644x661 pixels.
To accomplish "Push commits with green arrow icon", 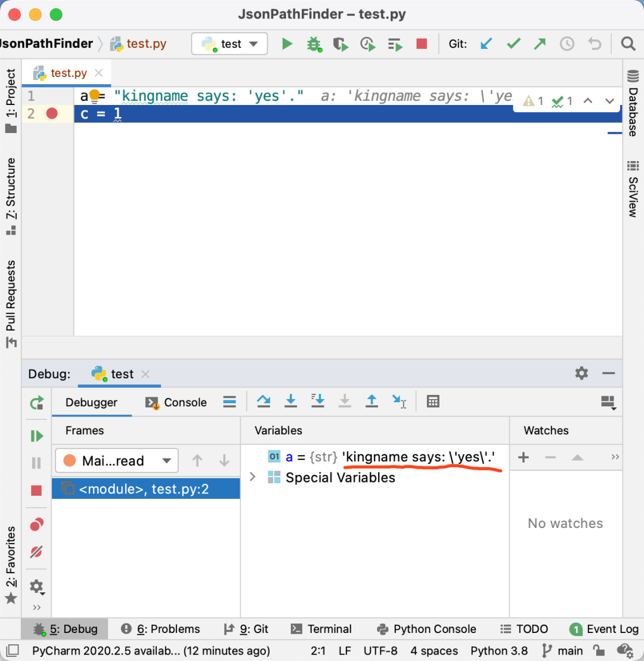I will click(540, 44).
